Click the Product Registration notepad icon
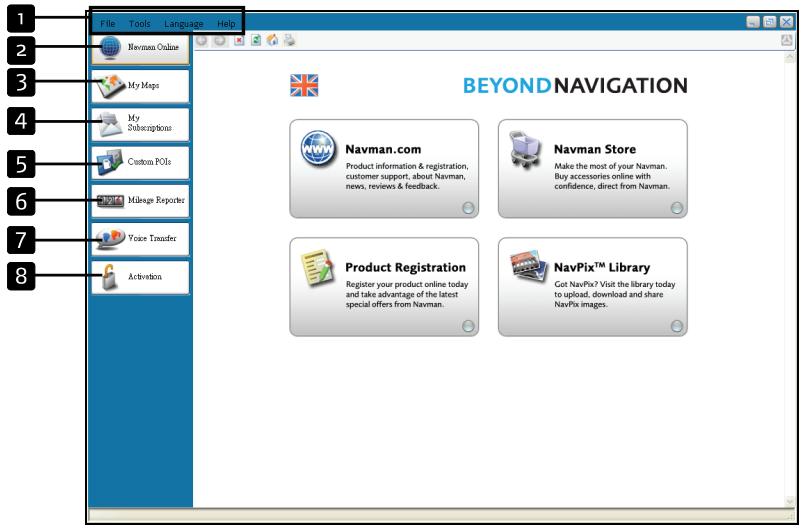Screen dimensions: 801x528 (317, 267)
